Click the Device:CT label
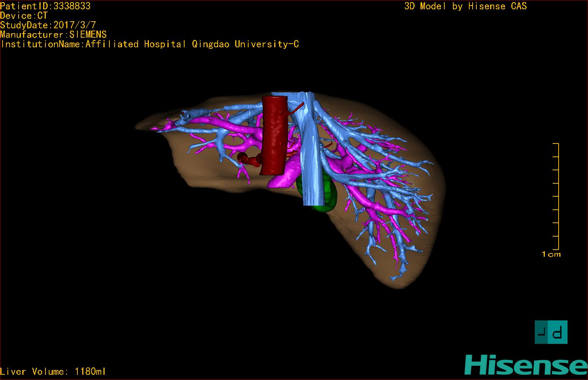Screen dimensions: 588x380 click(24, 16)
